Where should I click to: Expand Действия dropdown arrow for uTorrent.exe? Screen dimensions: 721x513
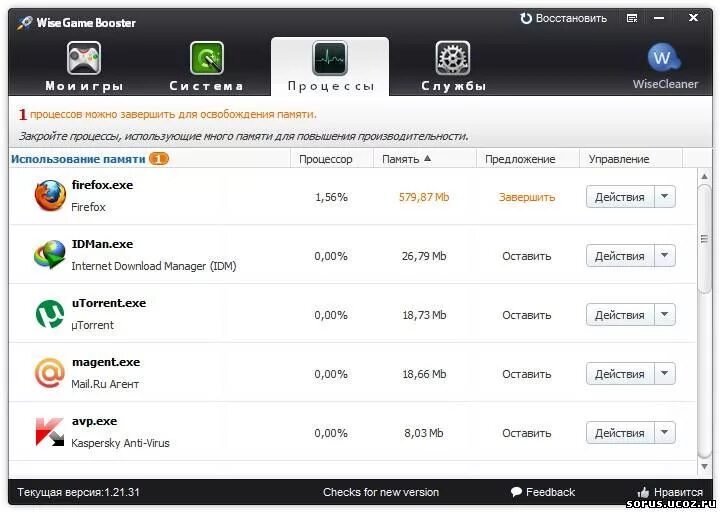pyautogui.click(x=664, y=315)
